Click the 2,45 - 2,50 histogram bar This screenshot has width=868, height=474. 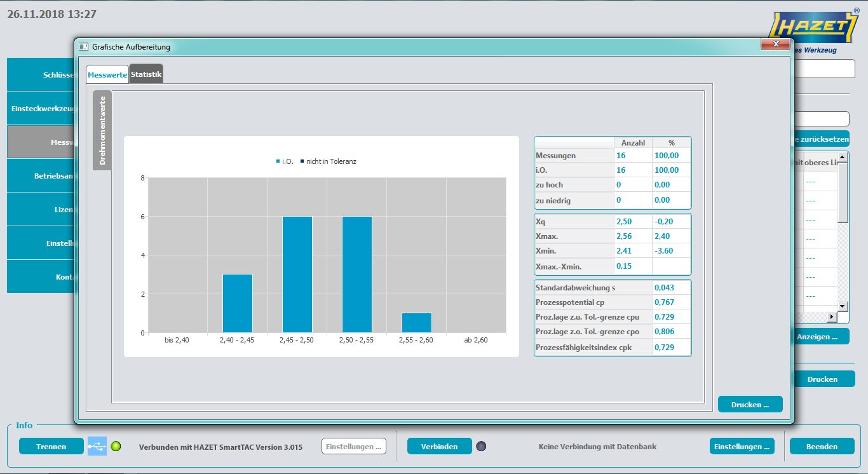pyautogui.click(x=297, y=274)
